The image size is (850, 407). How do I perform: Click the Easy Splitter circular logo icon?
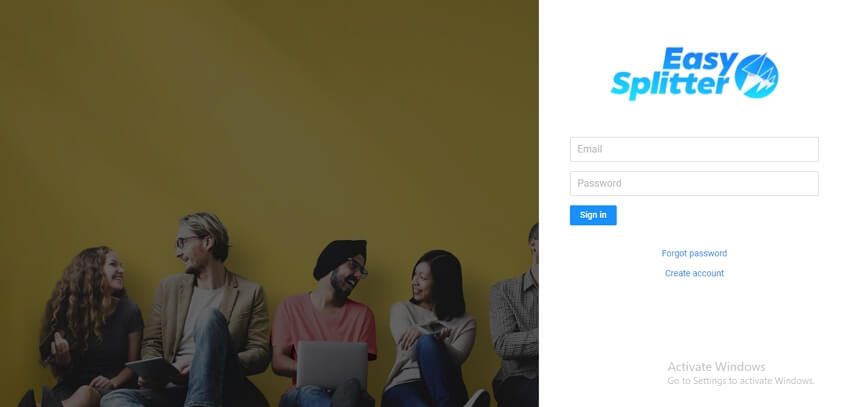coord(756,76)
